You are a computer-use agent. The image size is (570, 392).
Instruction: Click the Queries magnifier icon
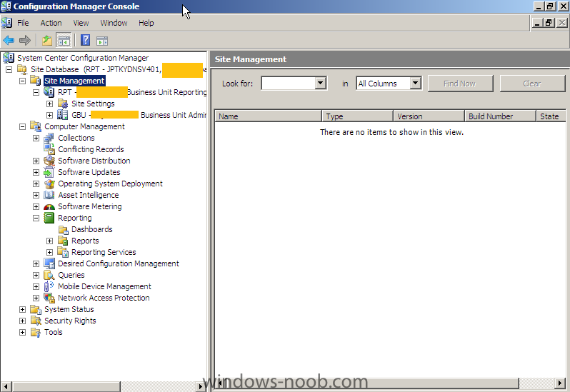[x=49, y=275]
